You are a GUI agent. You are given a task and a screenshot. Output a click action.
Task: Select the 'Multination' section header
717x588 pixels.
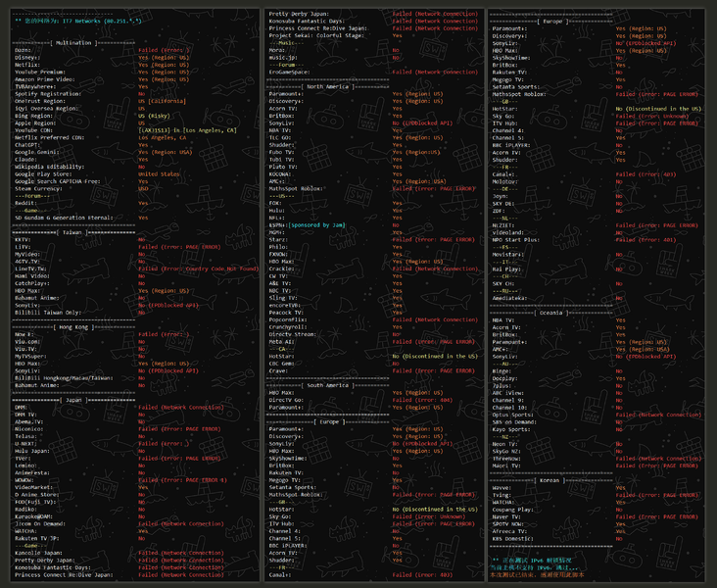73,43
